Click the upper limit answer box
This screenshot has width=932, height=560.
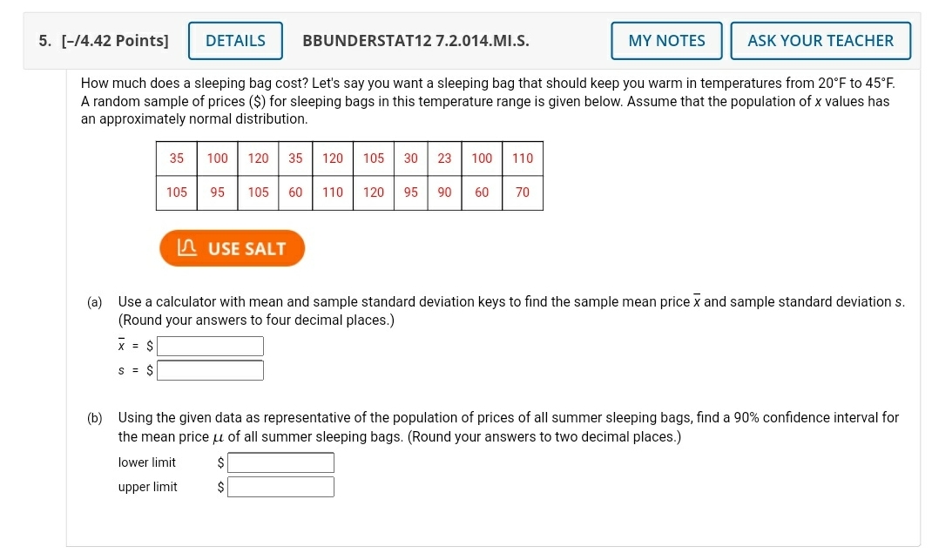coord(280,487)
